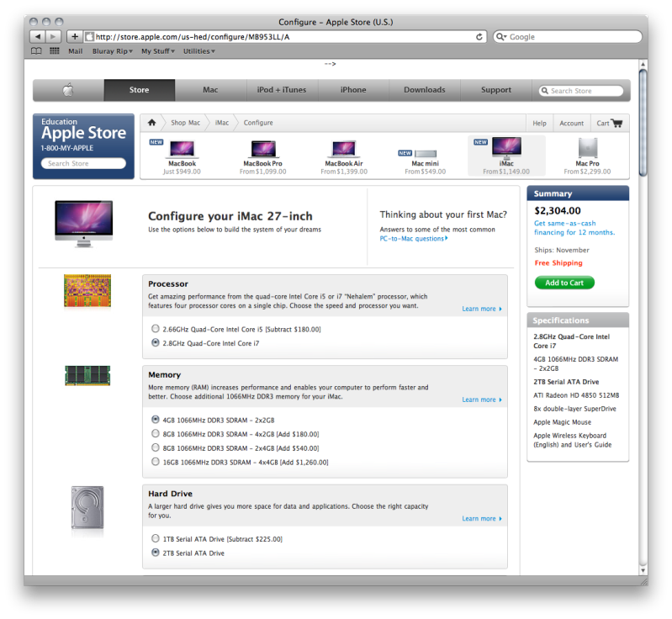Open Top Sites grid icon
Image resolution: width=672 pixels, height=619 pixels.
(55, 51)
